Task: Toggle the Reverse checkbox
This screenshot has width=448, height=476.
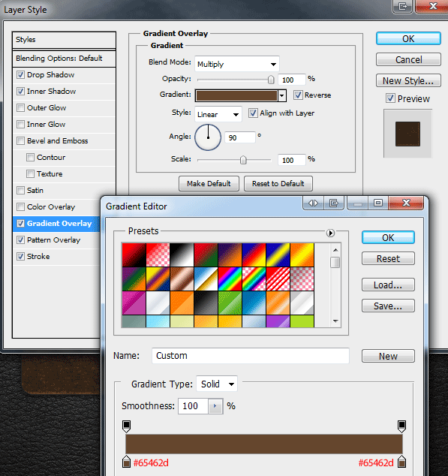Action: click(298, 95)
